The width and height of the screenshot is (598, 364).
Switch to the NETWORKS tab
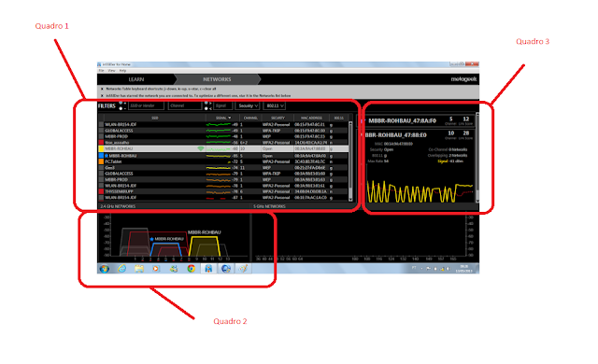click(217, 79)
